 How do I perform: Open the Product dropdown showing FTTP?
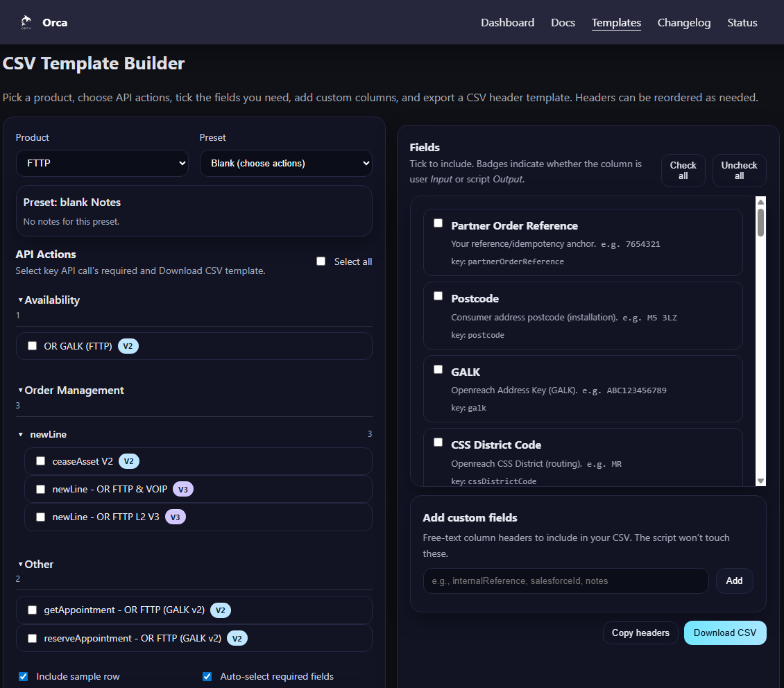[102, 163]
